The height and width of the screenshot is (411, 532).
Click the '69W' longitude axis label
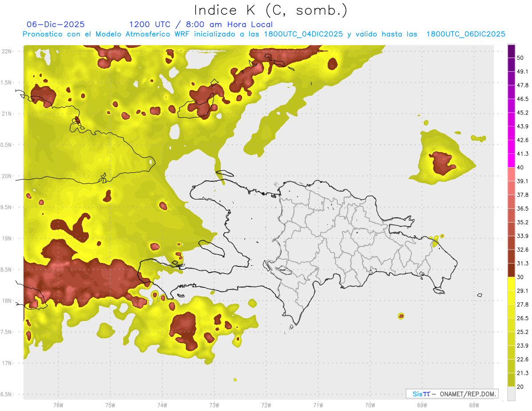click(422, 405)
